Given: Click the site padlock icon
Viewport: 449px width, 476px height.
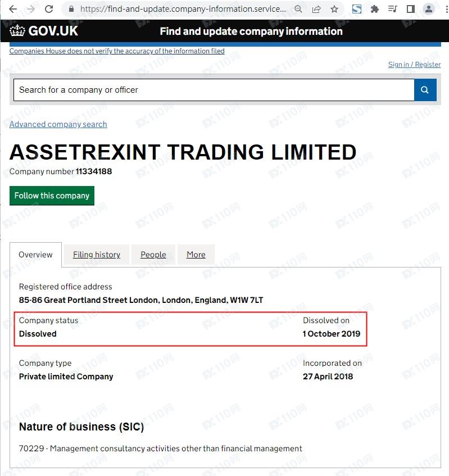Looking at the screenshot, I should pyautogui.click(x=71, y=9).
